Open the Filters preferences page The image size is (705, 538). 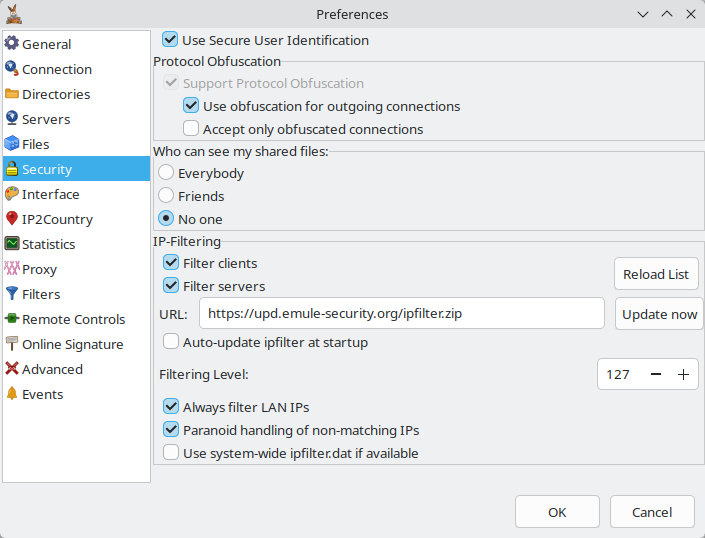pyautogui.click(x=76, y=294)
